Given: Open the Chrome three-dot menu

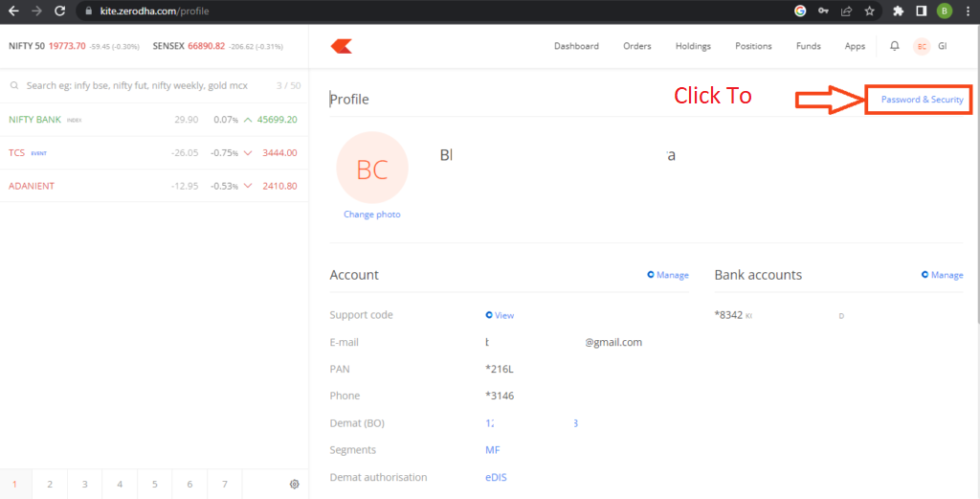Looking at the screenshot, I should click(968, 11).
